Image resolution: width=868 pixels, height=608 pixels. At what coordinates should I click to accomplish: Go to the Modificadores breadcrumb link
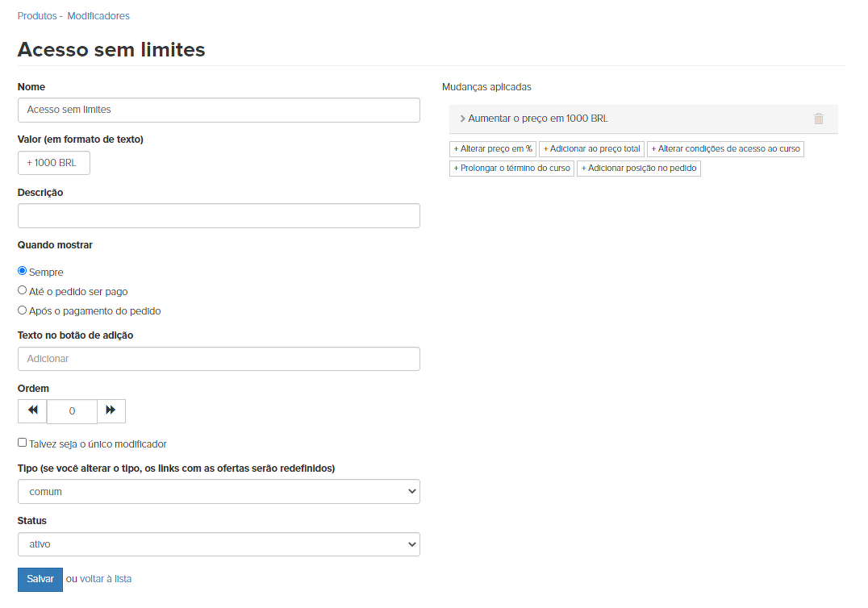pyautogui.click(x=98, y=16)
